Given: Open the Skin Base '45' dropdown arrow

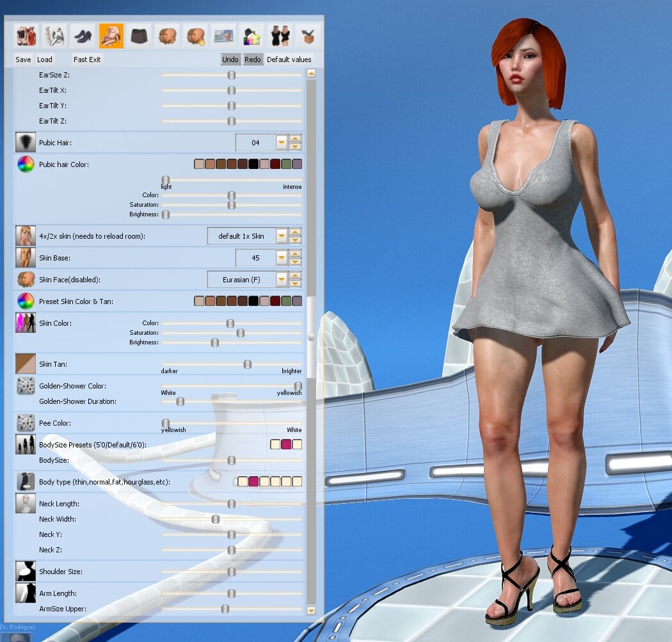Looking at the screenshot, I should coord(282,257).
